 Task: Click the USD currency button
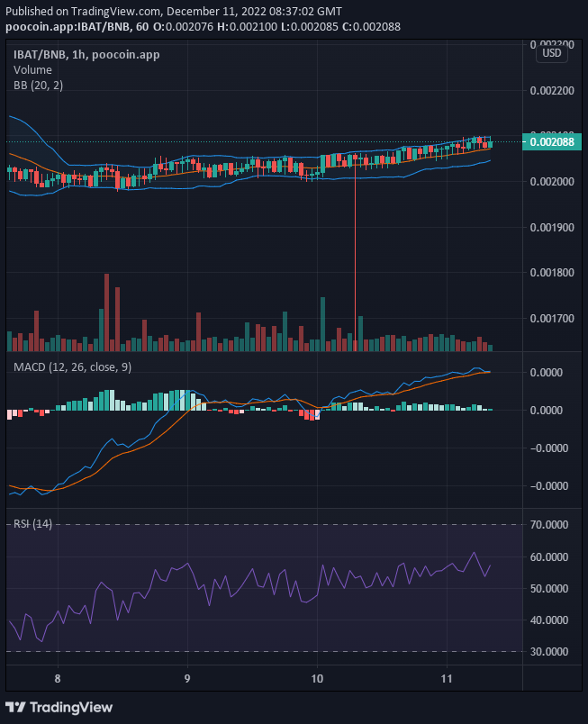click(552, 53)
